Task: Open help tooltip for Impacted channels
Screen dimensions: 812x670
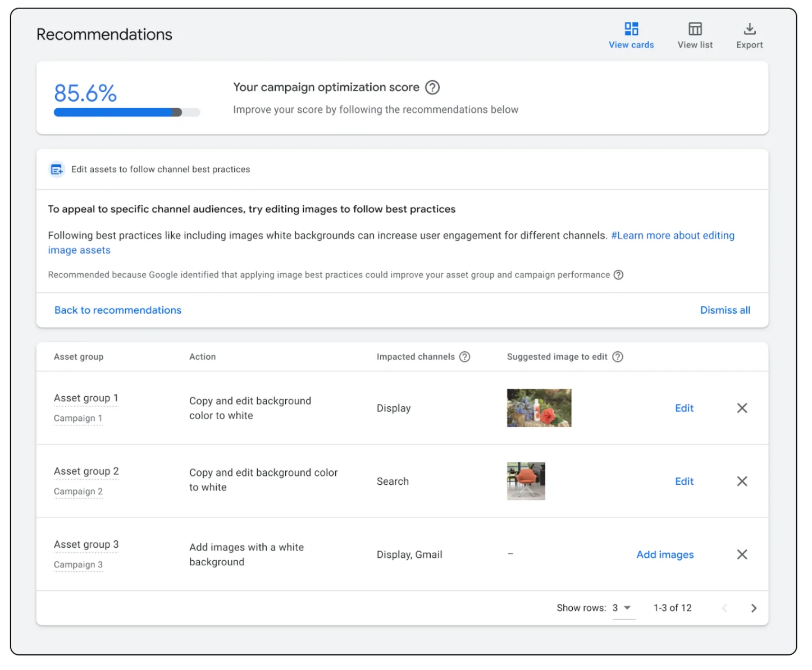Action: pos(465,356)
